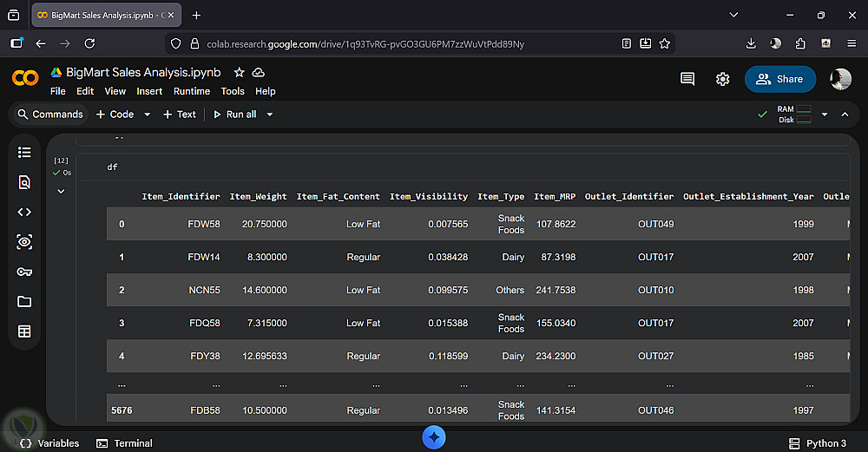868x452 pixels.
Task: Collapse the header with the chevron toggle
Action: [845, 115]
